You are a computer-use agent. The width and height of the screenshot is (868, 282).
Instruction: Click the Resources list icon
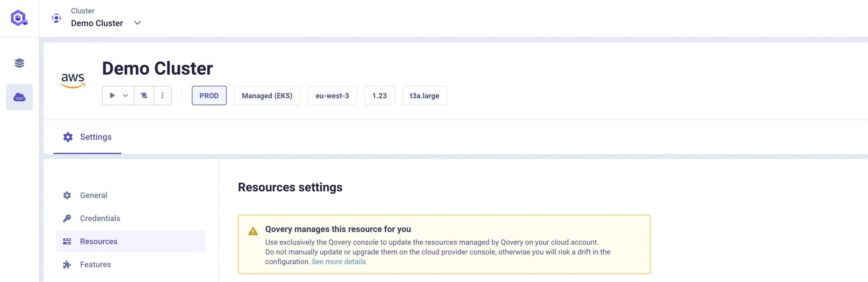pos(67,241)
